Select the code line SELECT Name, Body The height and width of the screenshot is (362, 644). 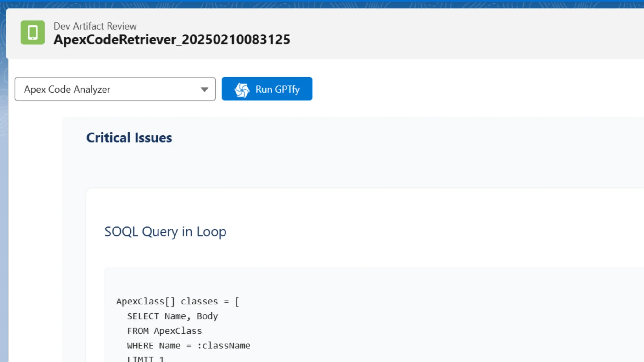coord(173,316)
